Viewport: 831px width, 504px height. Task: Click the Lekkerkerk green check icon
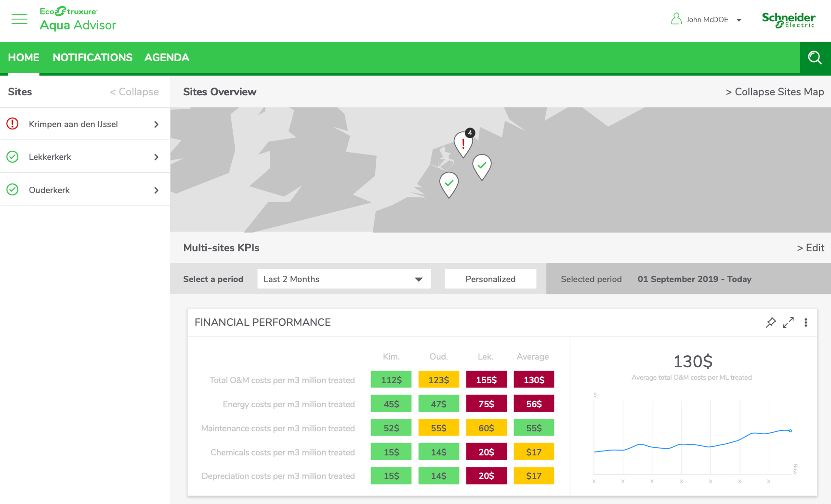pos(13,156)
